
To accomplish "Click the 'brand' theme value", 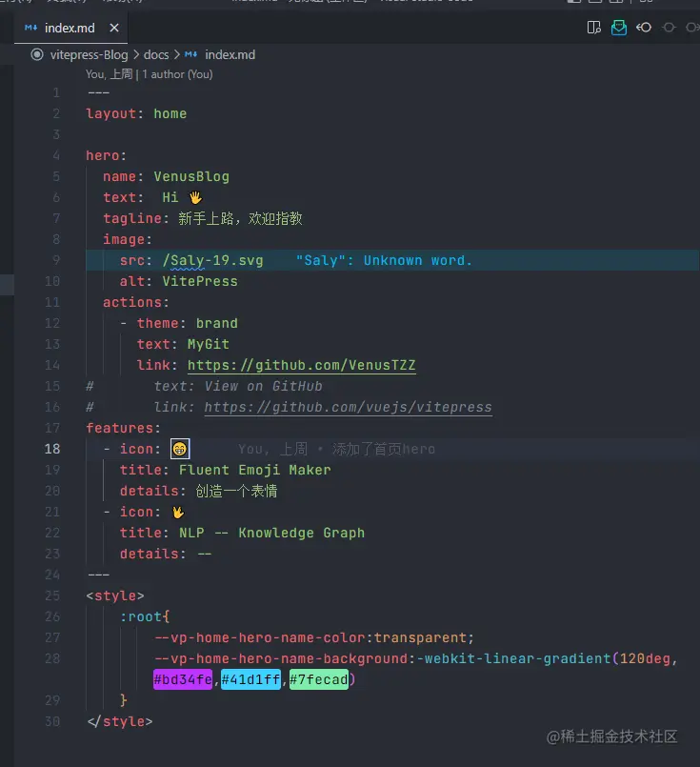I will pos(216,323).
